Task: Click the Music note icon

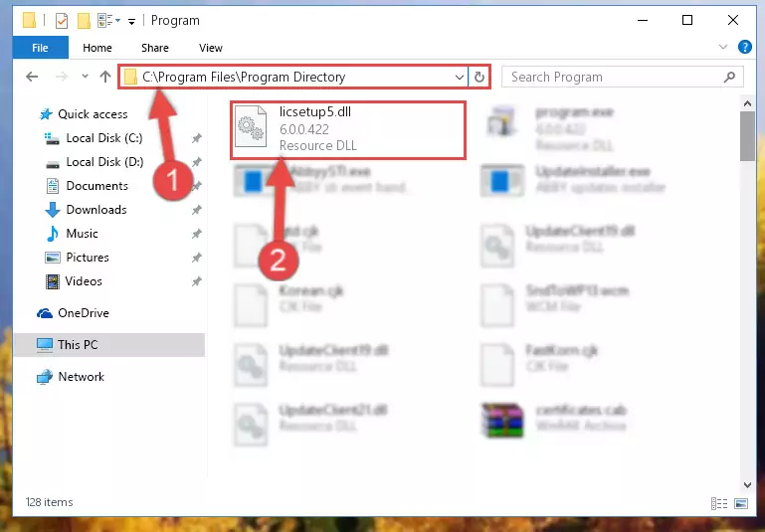Action: (52, 234)
